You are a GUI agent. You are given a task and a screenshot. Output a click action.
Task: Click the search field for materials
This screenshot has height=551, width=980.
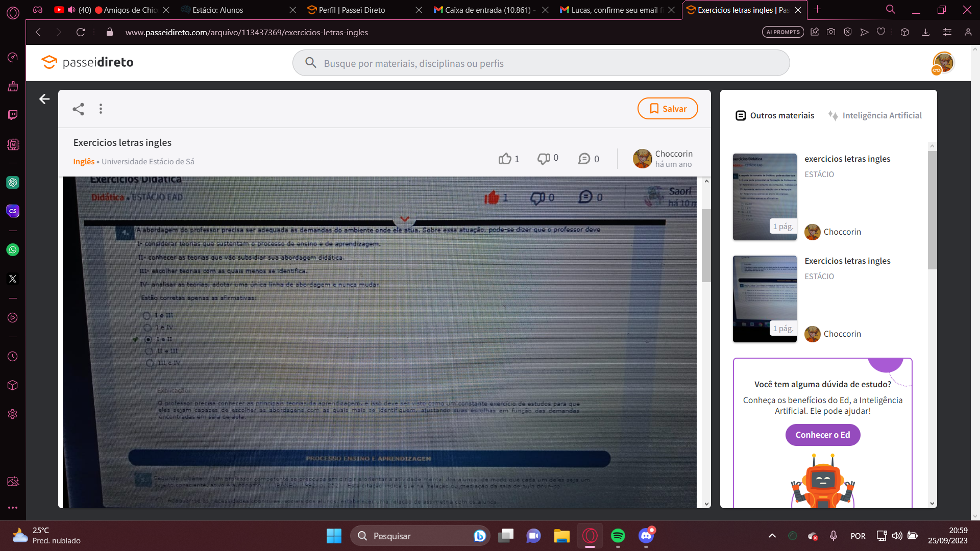click(541, 63)
